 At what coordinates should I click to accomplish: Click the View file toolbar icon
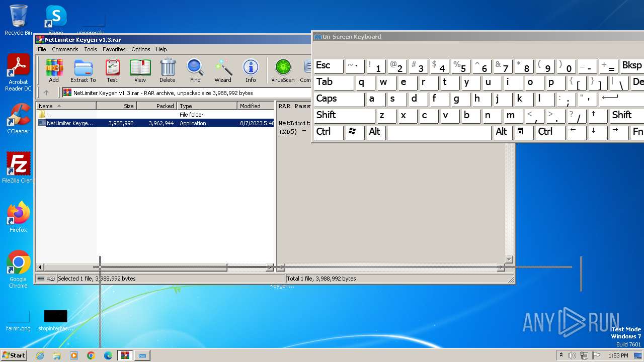click(x=140, y=70)
